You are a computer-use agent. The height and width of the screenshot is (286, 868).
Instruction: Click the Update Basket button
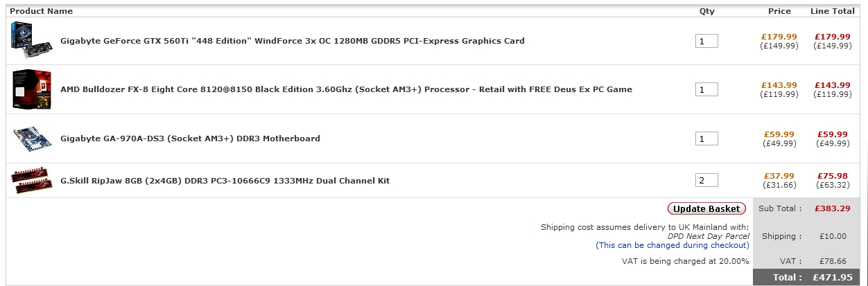[x=706, y=208]
